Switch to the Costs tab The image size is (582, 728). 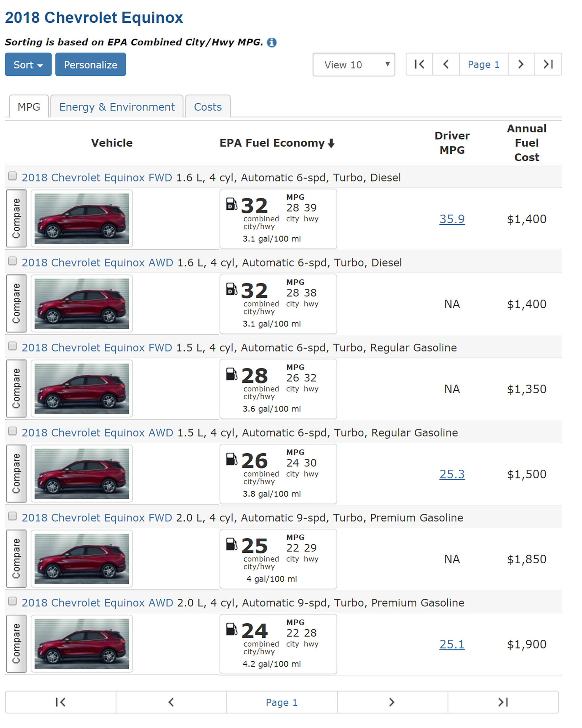tap(208, 107)
